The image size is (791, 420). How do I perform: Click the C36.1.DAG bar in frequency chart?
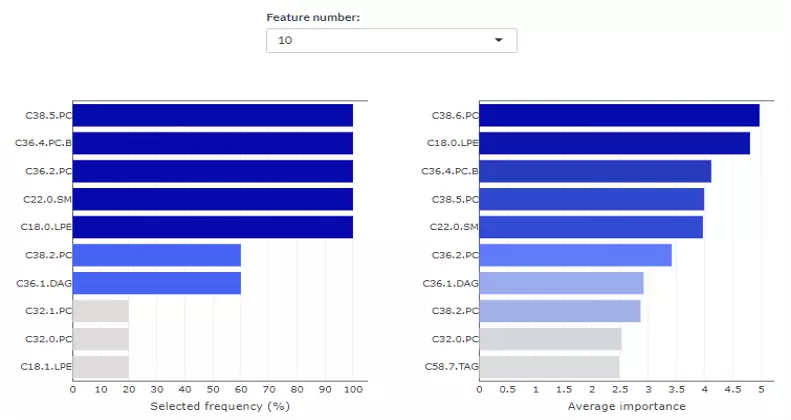coord(156,283)
